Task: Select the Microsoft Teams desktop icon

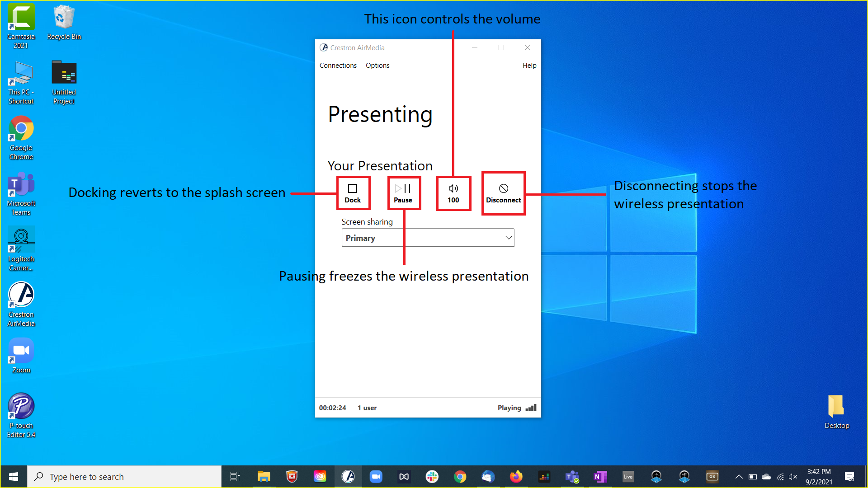Action: point(21,193)
